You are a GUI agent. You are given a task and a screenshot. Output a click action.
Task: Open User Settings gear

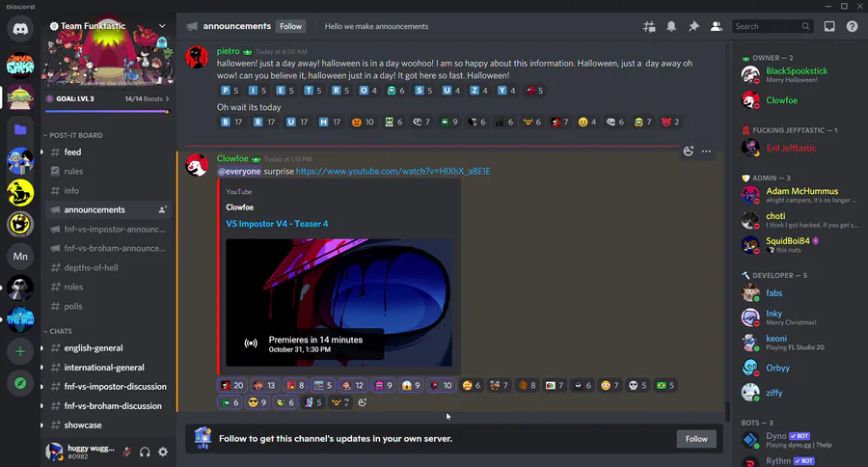(x=163, y=452)
